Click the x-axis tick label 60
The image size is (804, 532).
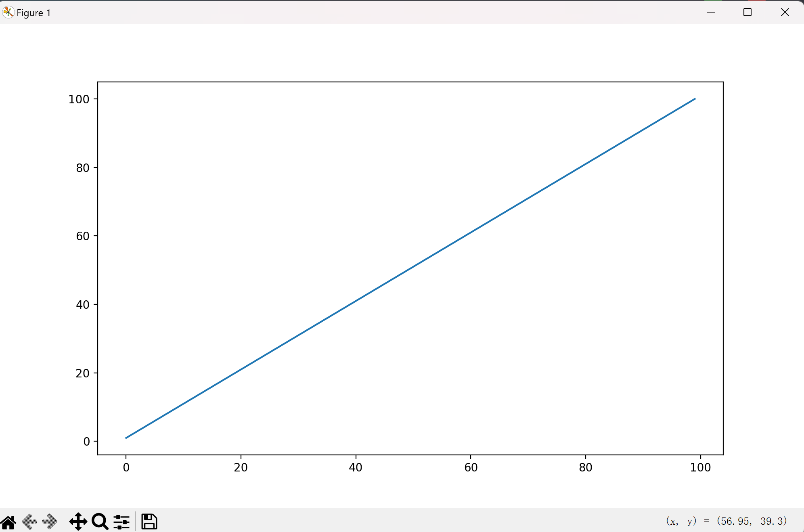[471, 467]
